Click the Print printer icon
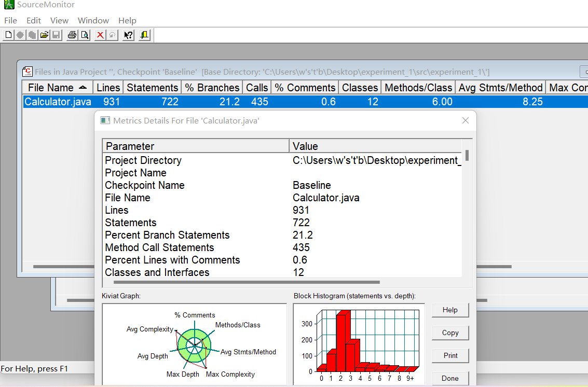This screenshot has width=588, height=387. tap(72, 35)
